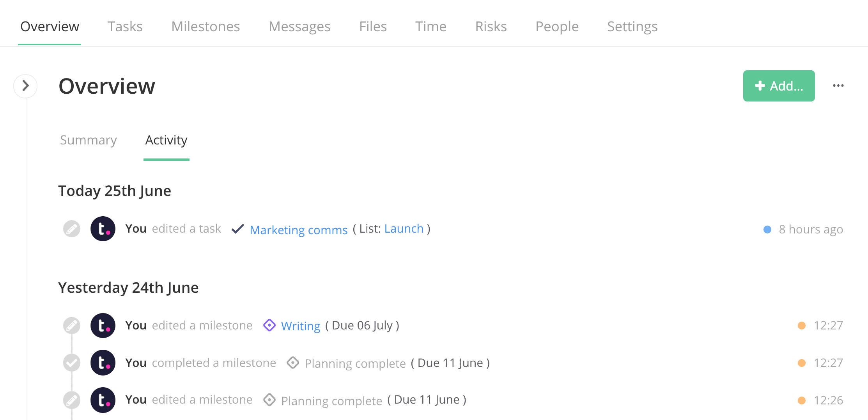868x420 pixels.
Task: Click the avatar on completed milestone row
Action: (103, 363)
